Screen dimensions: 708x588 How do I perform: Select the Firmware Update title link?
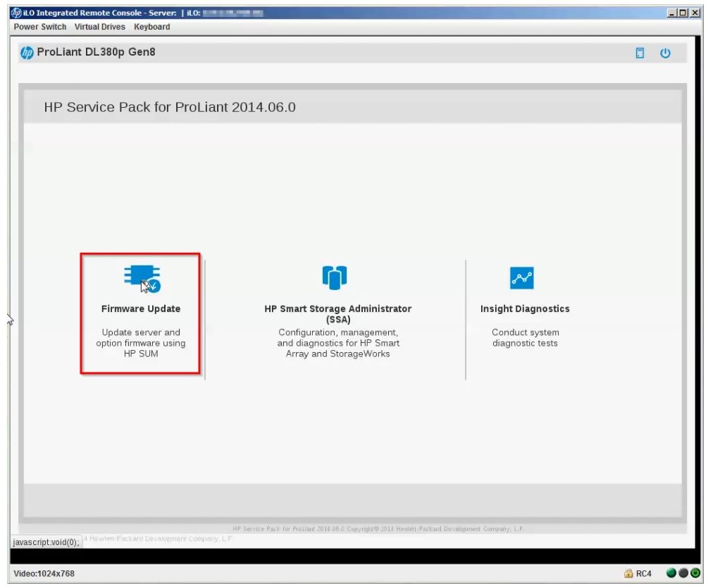pyautogui.click(x=141, y=308)
